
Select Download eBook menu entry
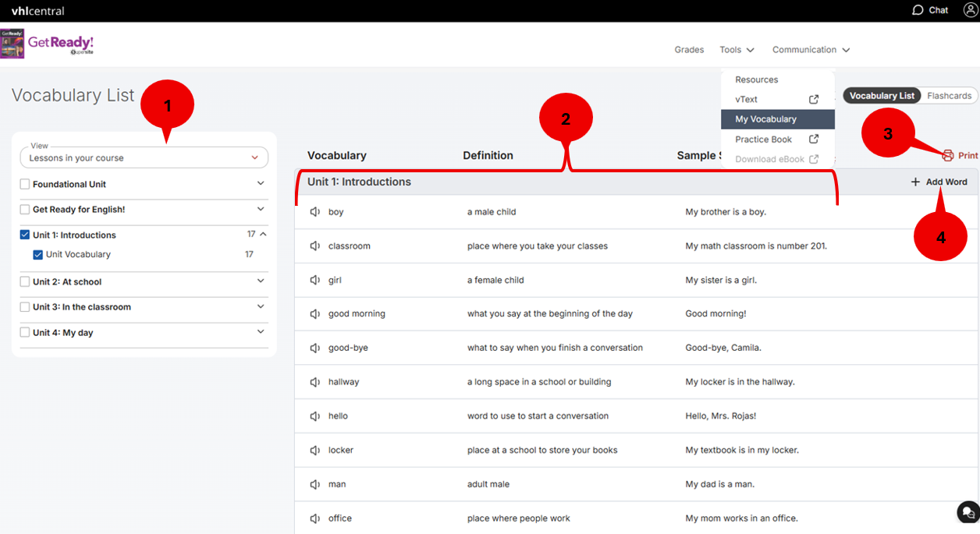pos(778,159)
